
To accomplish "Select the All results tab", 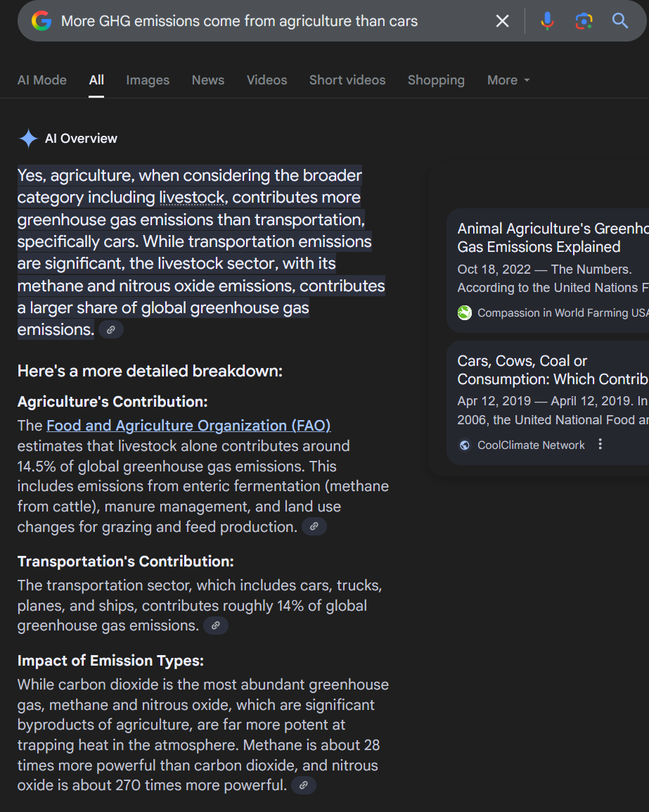I will [x=96, y=80].
